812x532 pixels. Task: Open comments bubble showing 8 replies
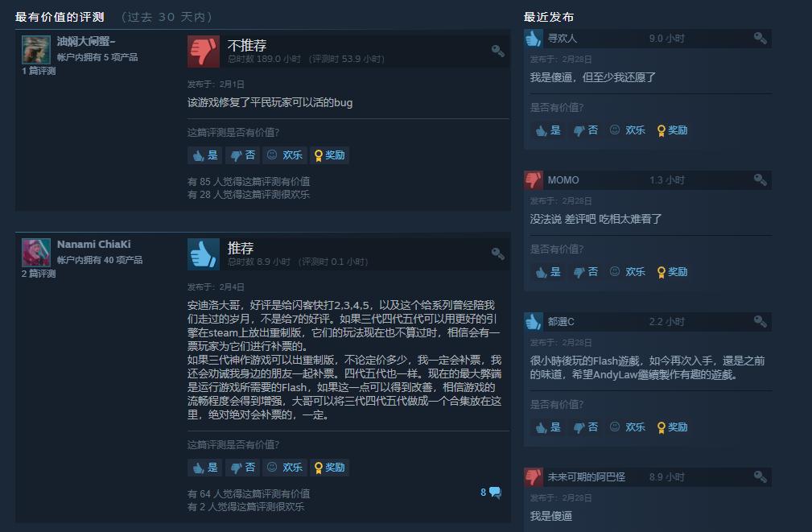(x=491, y=493)
